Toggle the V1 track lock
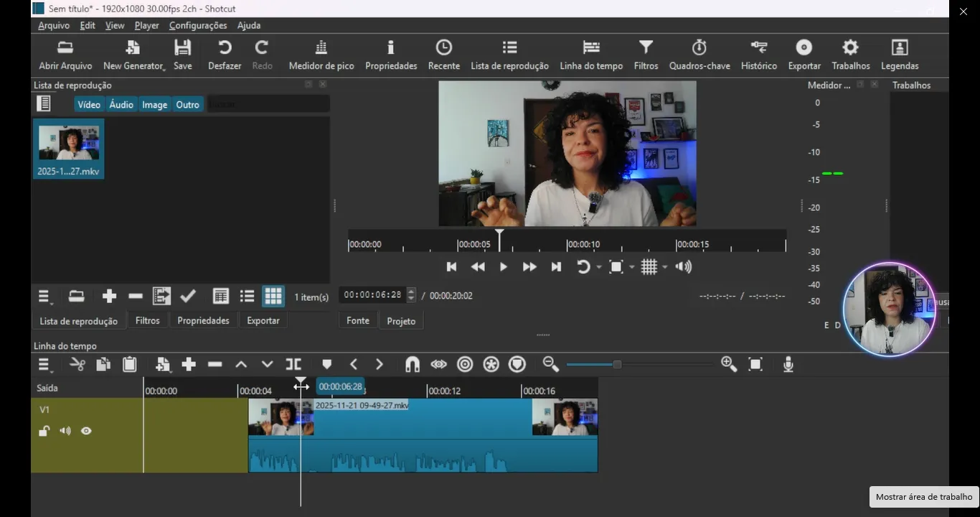980x517 pixels. coord(44,432)
